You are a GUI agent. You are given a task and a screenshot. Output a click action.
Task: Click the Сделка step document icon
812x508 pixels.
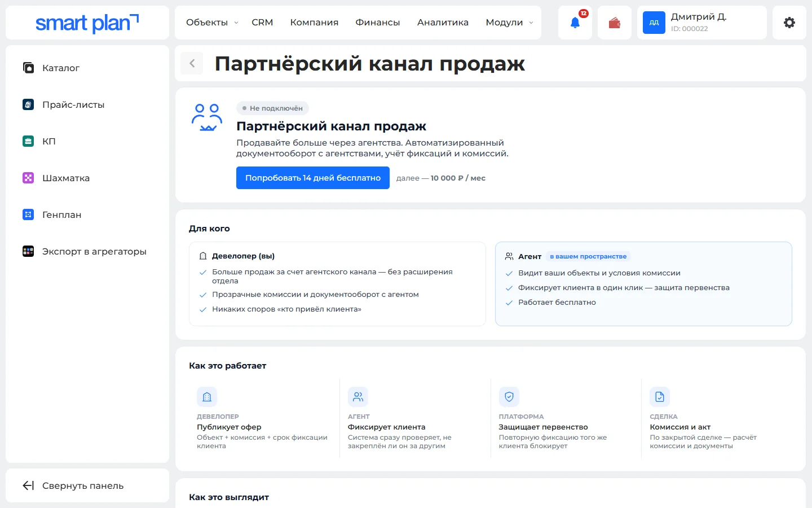(660, 397)
